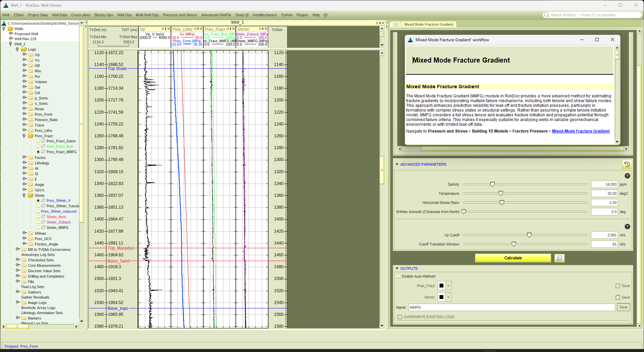Close the Pres_Fract track with its X icon

[233, 29]
